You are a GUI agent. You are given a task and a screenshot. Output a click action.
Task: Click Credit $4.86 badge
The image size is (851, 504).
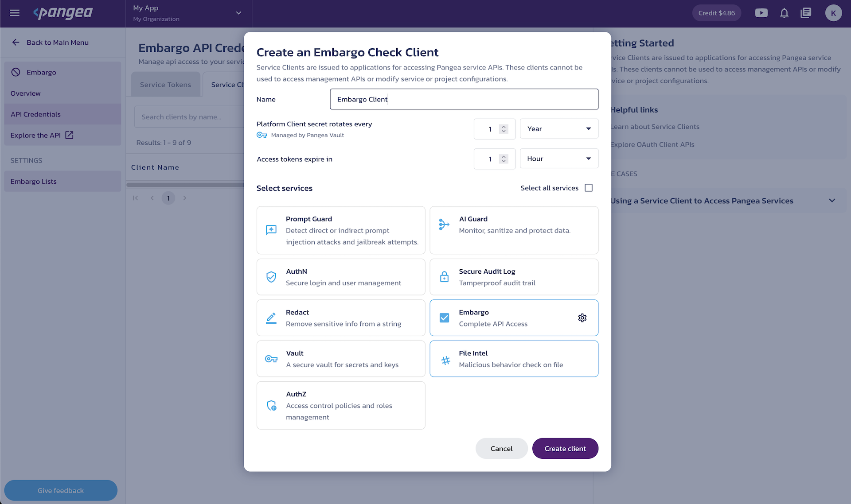pos(716,13)
